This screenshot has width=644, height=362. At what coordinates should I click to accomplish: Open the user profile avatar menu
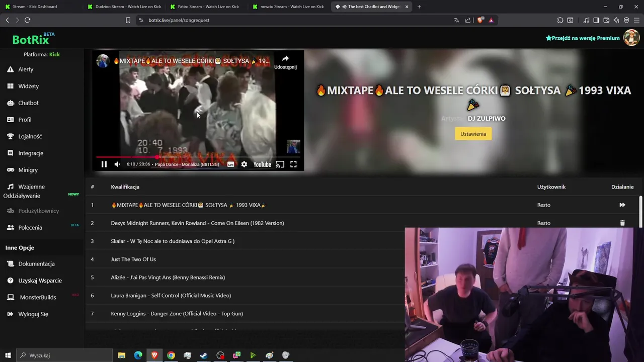[x=631, y=38]
